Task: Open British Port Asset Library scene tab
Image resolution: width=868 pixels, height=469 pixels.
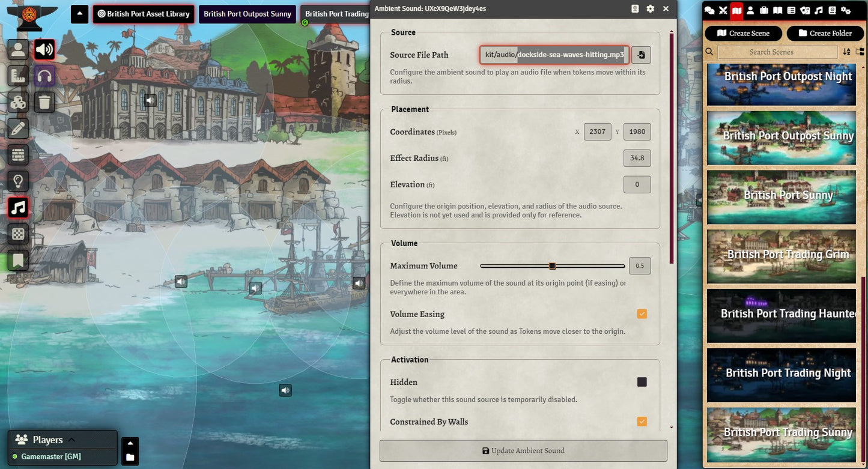Action: tap(144, 14)
